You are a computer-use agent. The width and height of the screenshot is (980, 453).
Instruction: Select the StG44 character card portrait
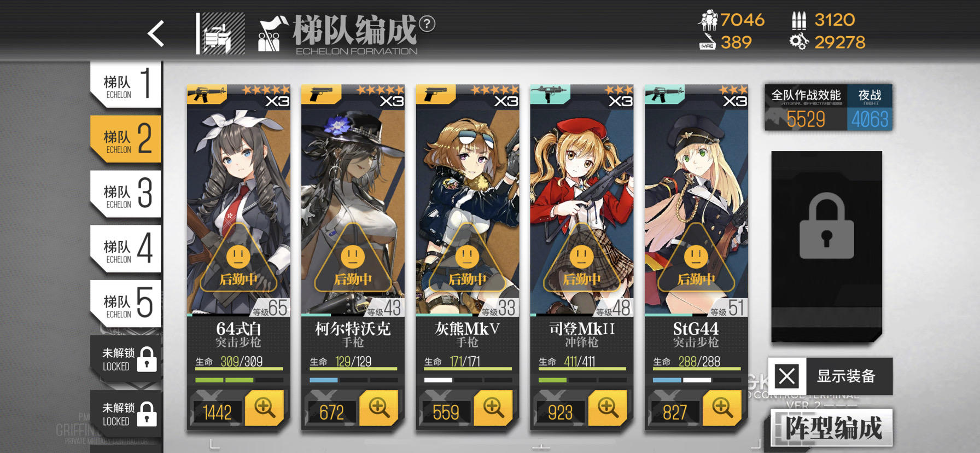point(696,201)
